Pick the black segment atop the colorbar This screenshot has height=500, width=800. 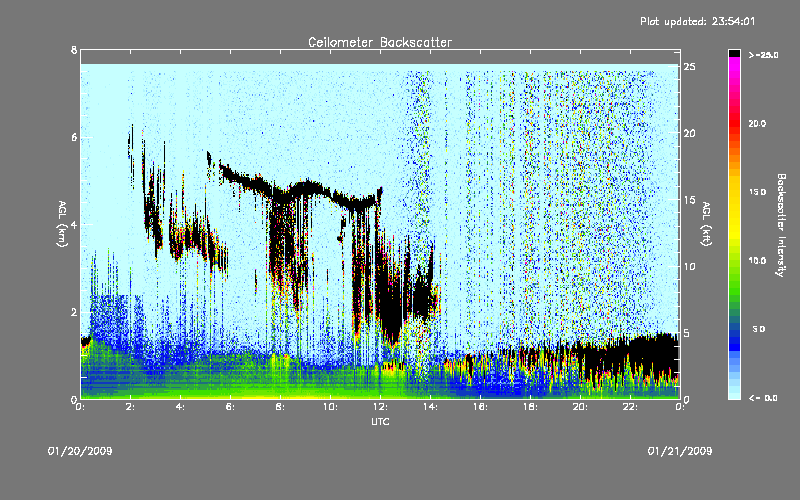pyautogui.click(x=734, y=53)
